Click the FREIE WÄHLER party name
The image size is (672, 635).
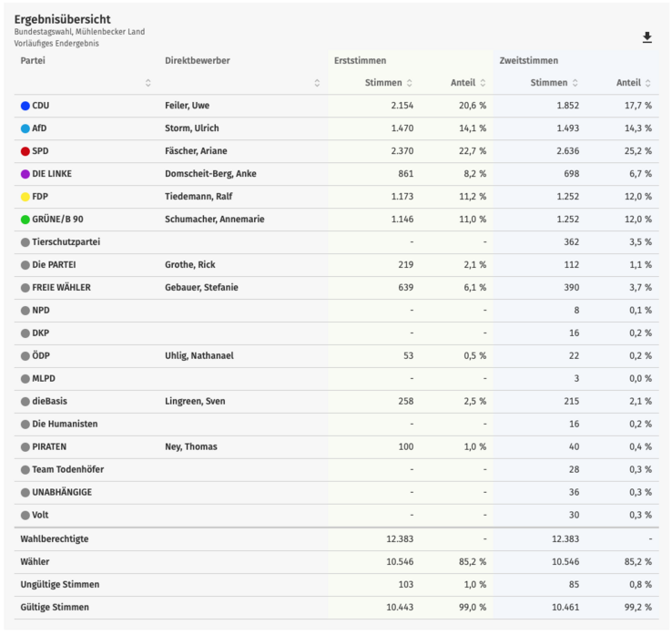coord(61,288)
